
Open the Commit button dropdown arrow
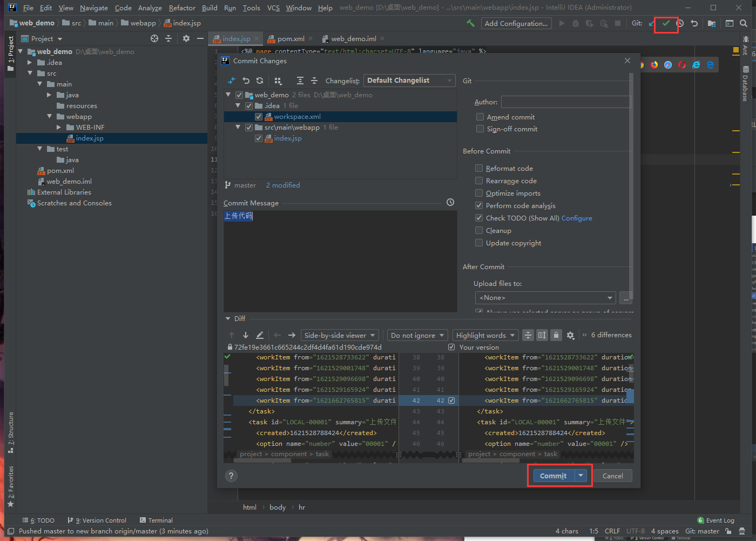point(580,476)
